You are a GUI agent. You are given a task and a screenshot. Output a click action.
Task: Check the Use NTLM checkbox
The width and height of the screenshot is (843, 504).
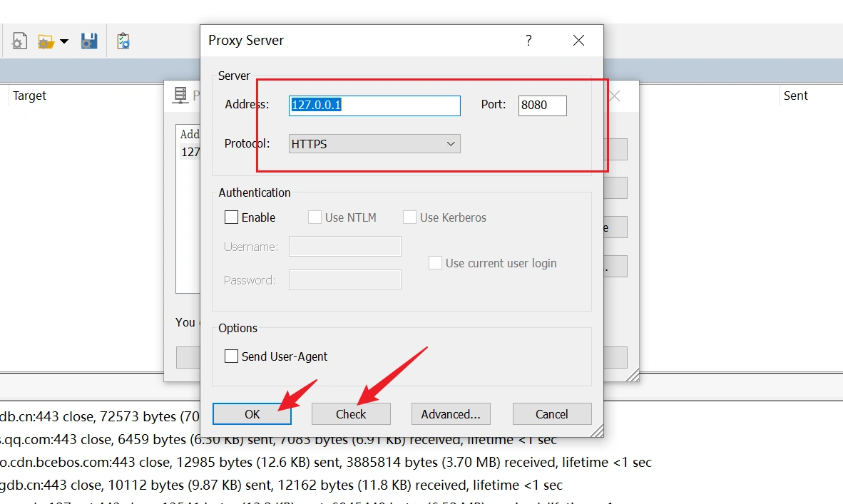pos(315,217)
